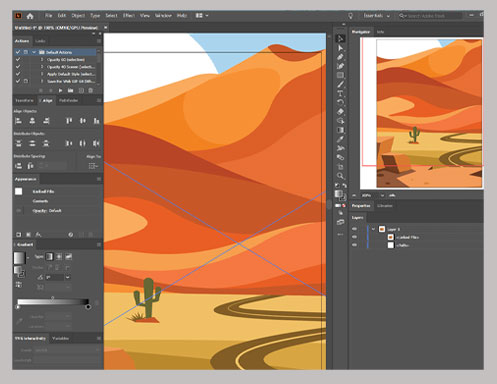
Task: Open the user workspace name dropdown
Action: point(376,16)
